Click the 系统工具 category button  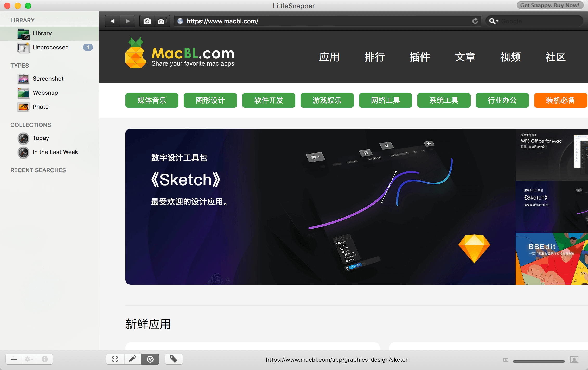click(x=444, y=100)
